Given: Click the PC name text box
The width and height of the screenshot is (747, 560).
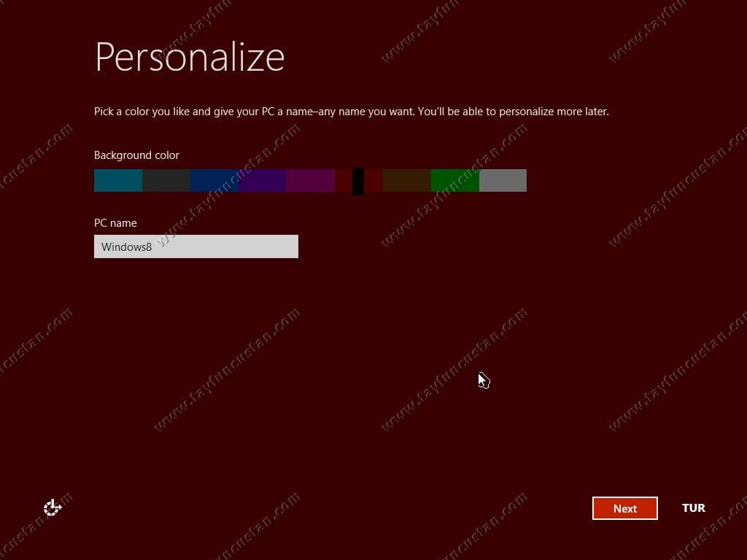Looking at the screenshot, I should 196,246.
